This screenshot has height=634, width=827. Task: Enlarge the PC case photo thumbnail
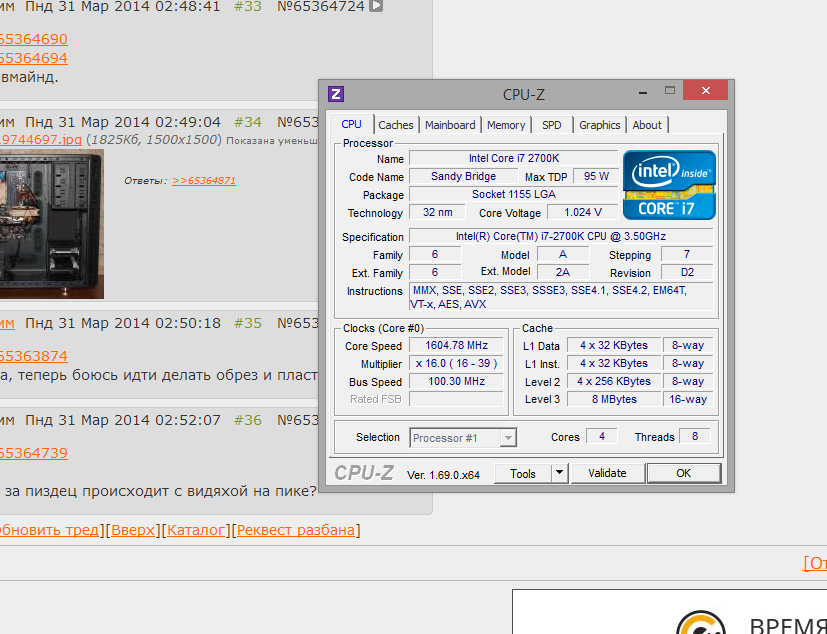point(52,224)
